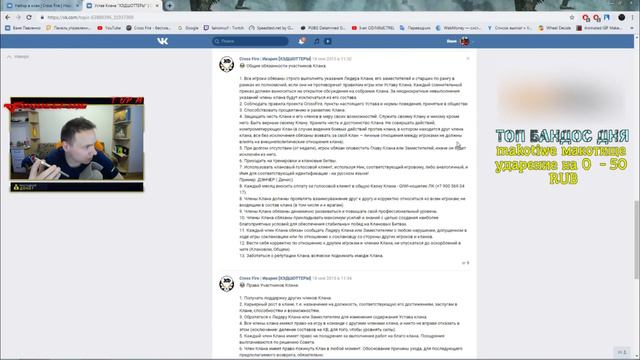Open the Animated GIF Maker bookmark
This screenshot has width=640, height=360.
(599, 28)
